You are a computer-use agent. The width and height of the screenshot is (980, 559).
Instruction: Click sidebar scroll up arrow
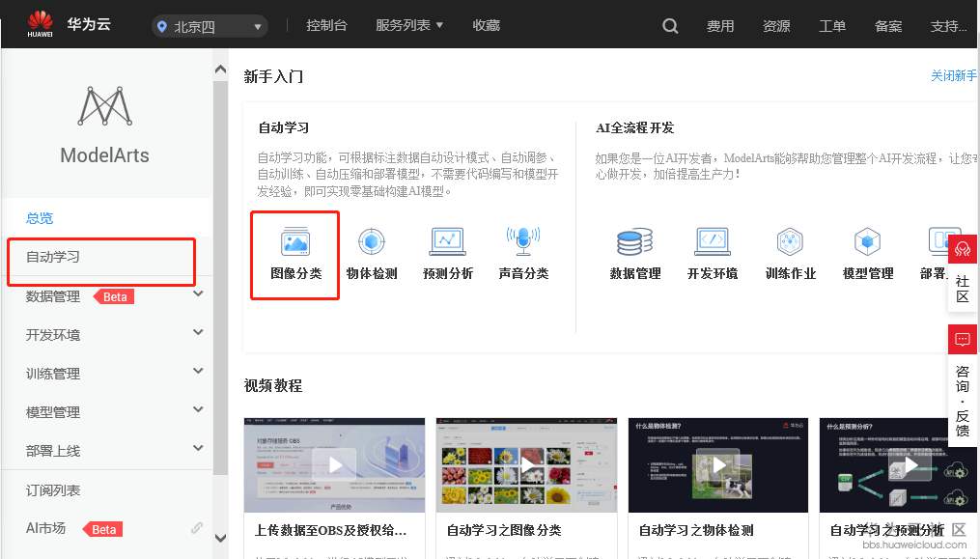tap(221, 70)
